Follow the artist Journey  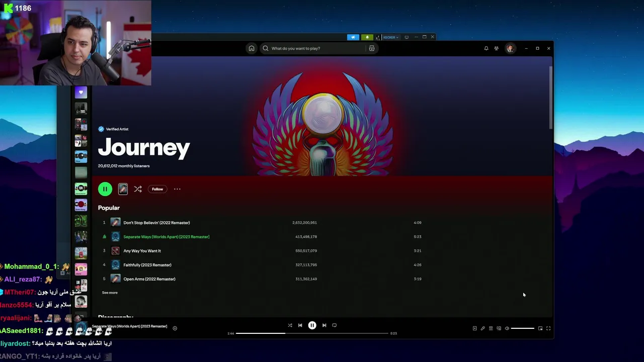(157, 189)
